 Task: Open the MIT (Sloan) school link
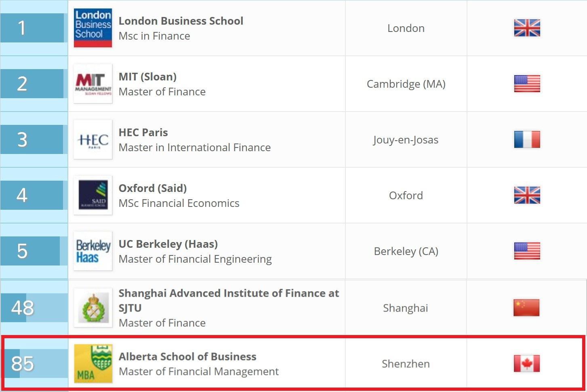(x=147, y=76)
